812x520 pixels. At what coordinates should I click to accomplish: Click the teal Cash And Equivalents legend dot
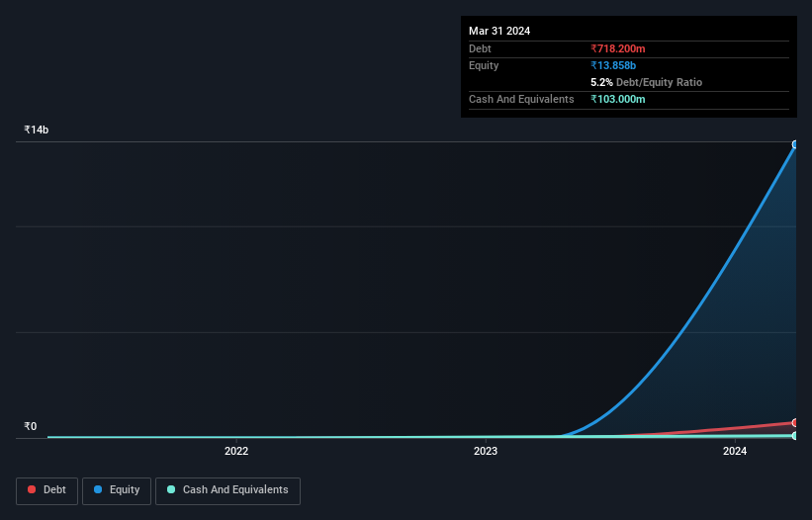pyautogui.click(x=171, y=489)
